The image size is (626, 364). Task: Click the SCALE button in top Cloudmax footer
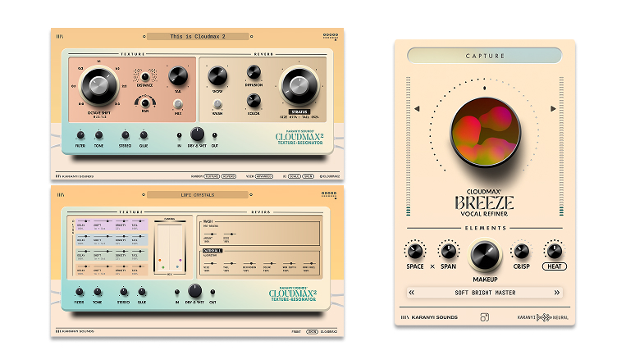point(295,176)
